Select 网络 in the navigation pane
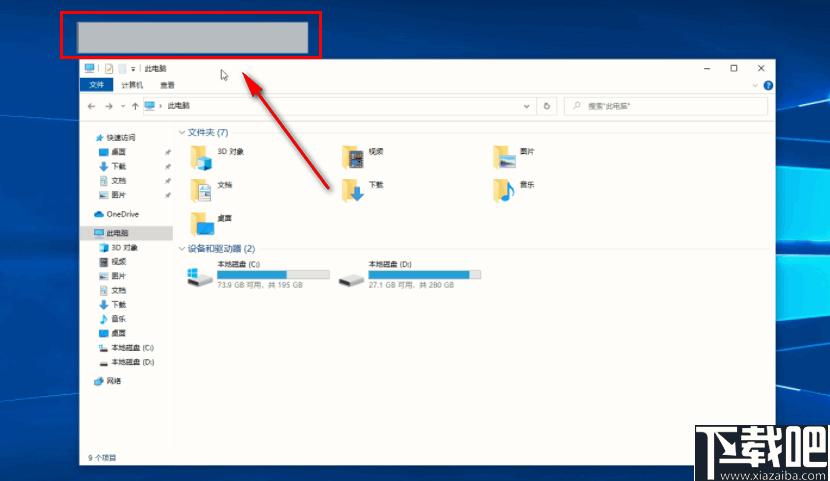830x481 pixels. click(x=113, y=381)
